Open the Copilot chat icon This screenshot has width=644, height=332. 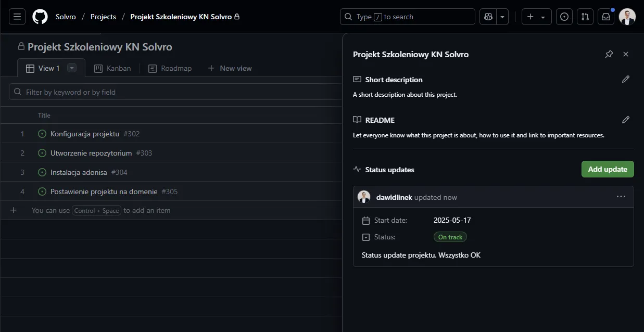[x=488, y=17]
